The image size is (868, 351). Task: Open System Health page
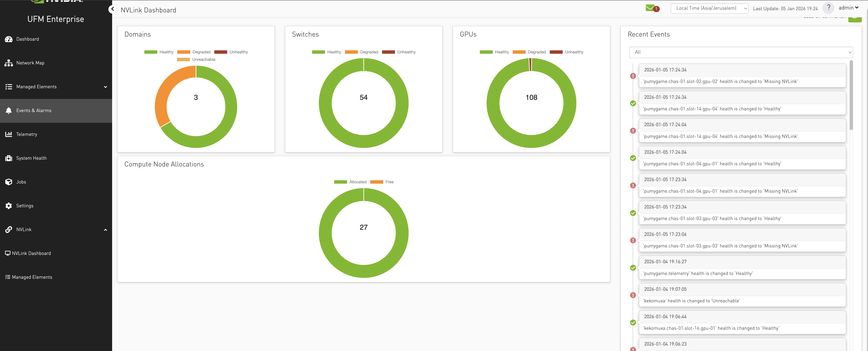(x=56, y=158)
